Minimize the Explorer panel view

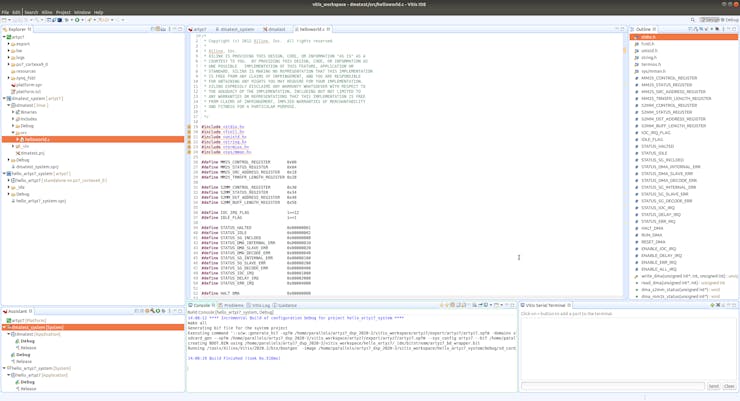pyautogui.click(x=173, y=29)
